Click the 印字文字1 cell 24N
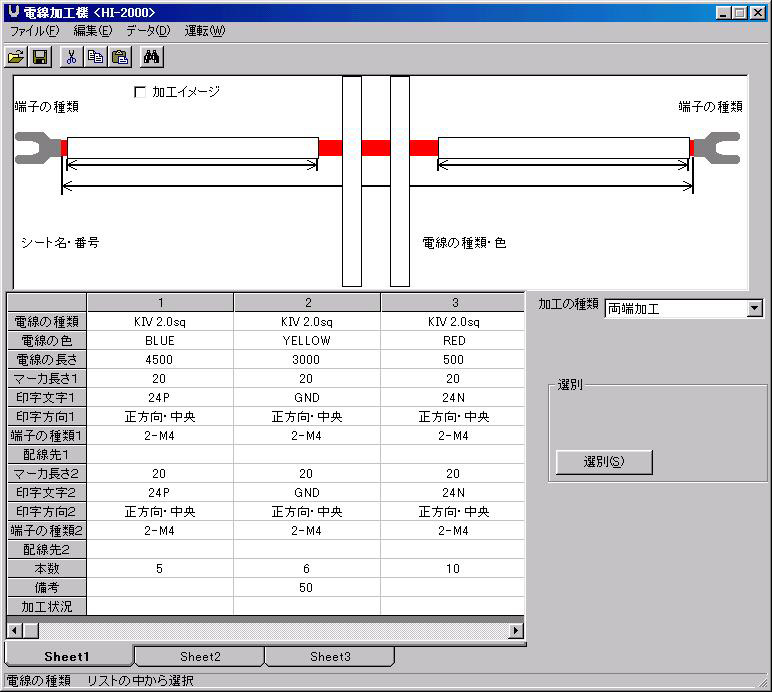 coord(453,398)
